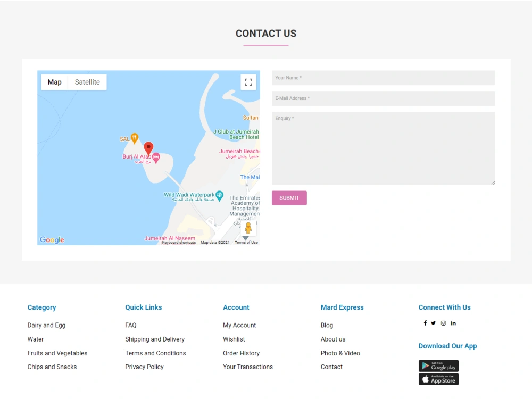This screenshot has height=399, width=532.
Task: Click the J Club at Jumeirah Beach Hotel label
Action: (x=237, y=135)
